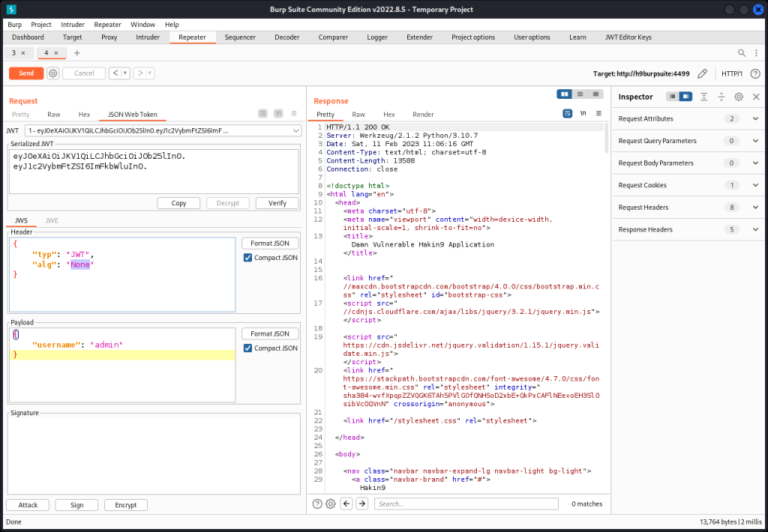Screen dimensions: 768x532
Task: Close Repeater tab 3
Action: 23,53
